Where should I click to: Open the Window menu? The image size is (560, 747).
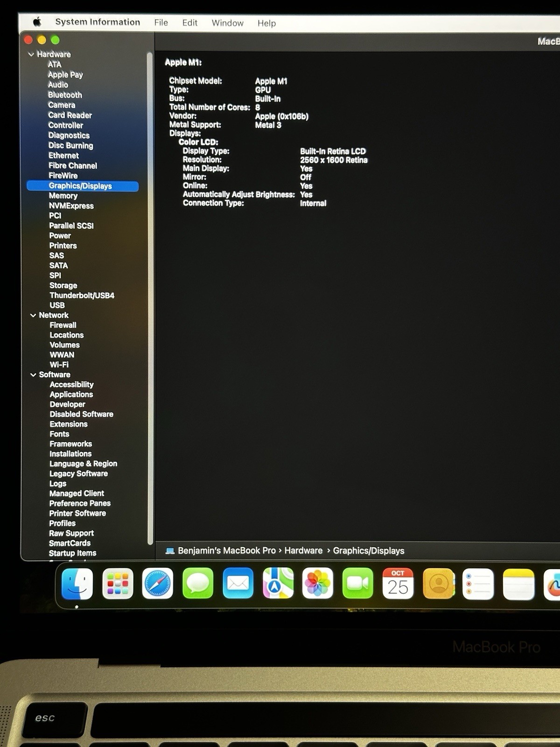tap(228, 23)
